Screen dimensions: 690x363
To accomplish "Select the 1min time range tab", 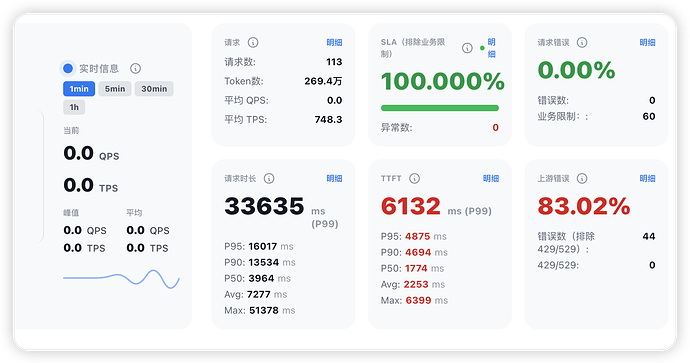I will pyautogui.click(x=79, y=88).
